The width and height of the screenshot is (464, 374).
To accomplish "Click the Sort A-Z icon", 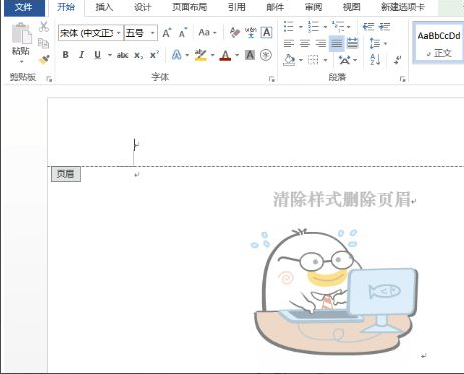I will click(x=375, y=60).
